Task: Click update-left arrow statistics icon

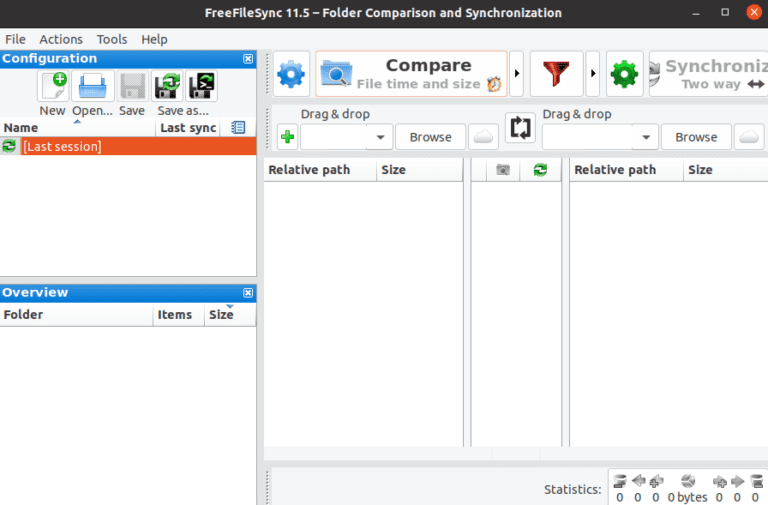Action: tap(638, 481)
